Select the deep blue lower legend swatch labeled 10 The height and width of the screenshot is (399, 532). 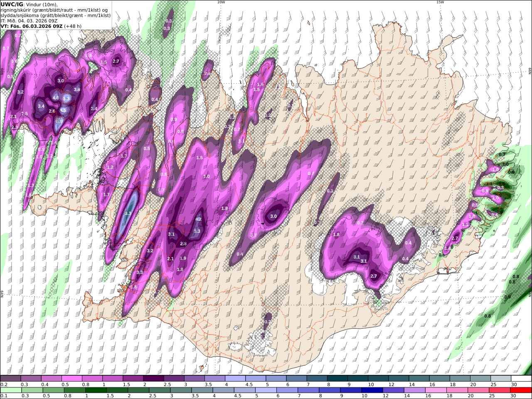point(372,390)
